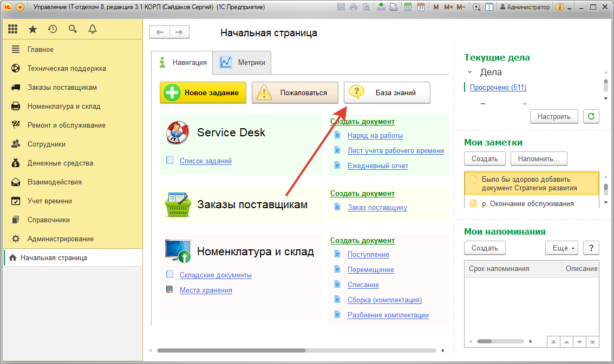Image resolution: width=614 pixels, height=364 pixels.
Task: Open the Складские документы link
Action: click(215, 275)
